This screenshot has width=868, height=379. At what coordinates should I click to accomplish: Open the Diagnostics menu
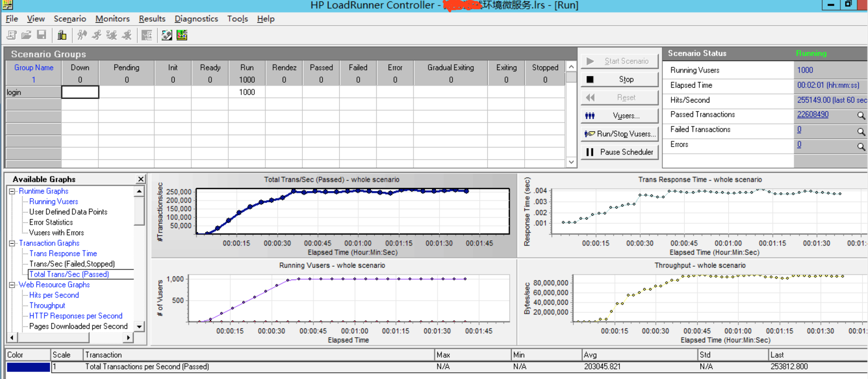(x=196, y=19)
